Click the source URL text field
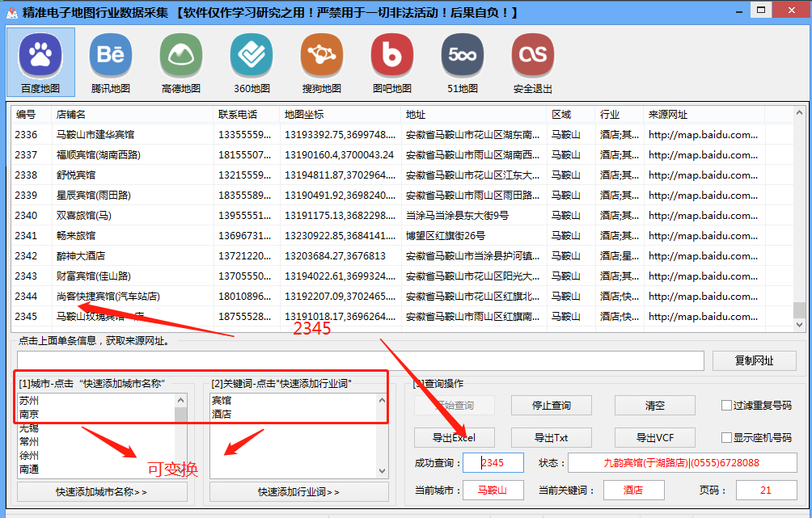This screenshot has width=812, height=518. [361, 360]
